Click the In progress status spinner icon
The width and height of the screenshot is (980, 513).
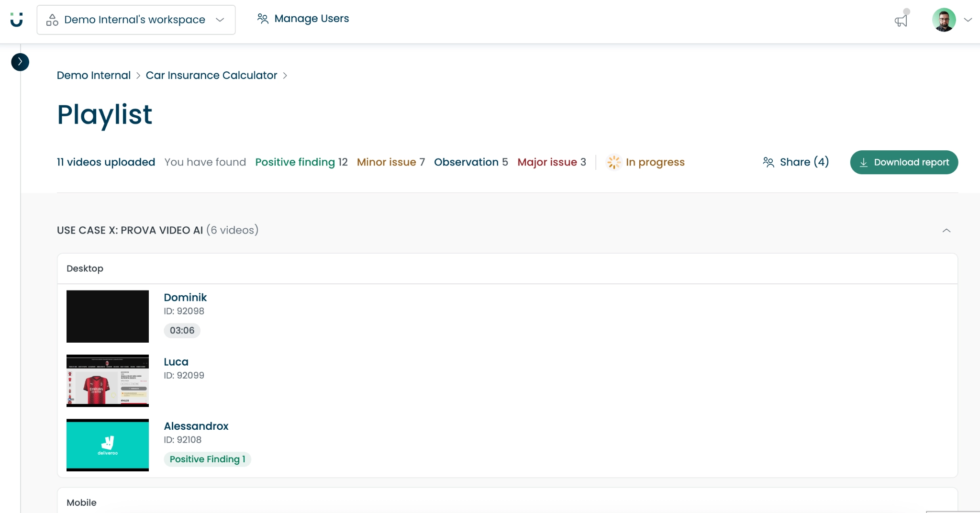point(613,162)
